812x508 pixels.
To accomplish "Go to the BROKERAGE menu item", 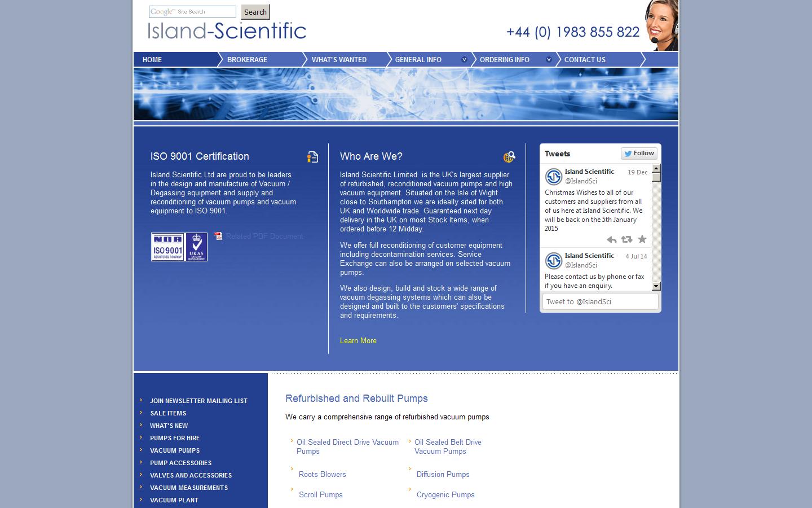I will click(x=247, y=59).
